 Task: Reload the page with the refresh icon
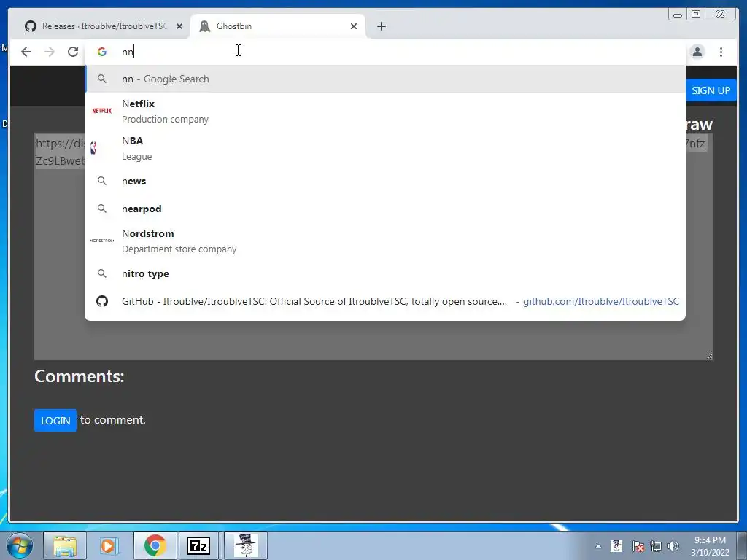coord(72,52)
